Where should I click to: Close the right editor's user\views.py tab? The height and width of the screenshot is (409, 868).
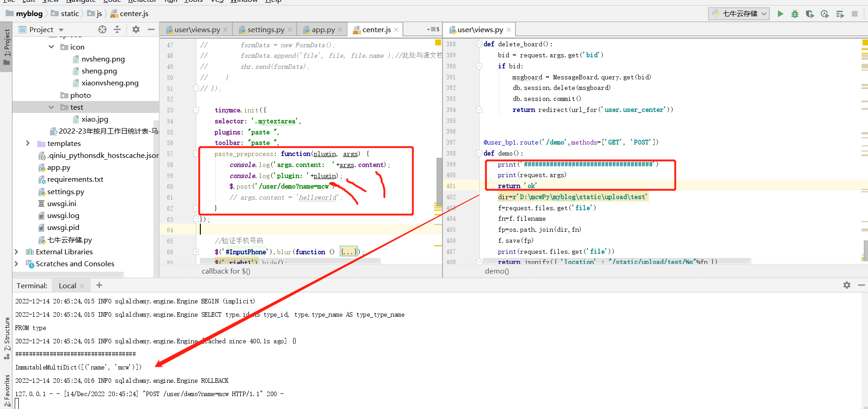pos(509,30)
